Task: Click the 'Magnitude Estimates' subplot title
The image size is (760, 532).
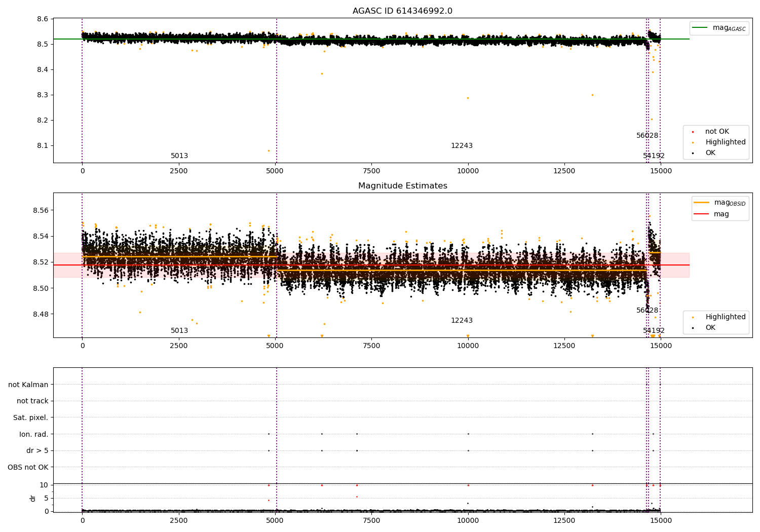Action: click(402, 186)
